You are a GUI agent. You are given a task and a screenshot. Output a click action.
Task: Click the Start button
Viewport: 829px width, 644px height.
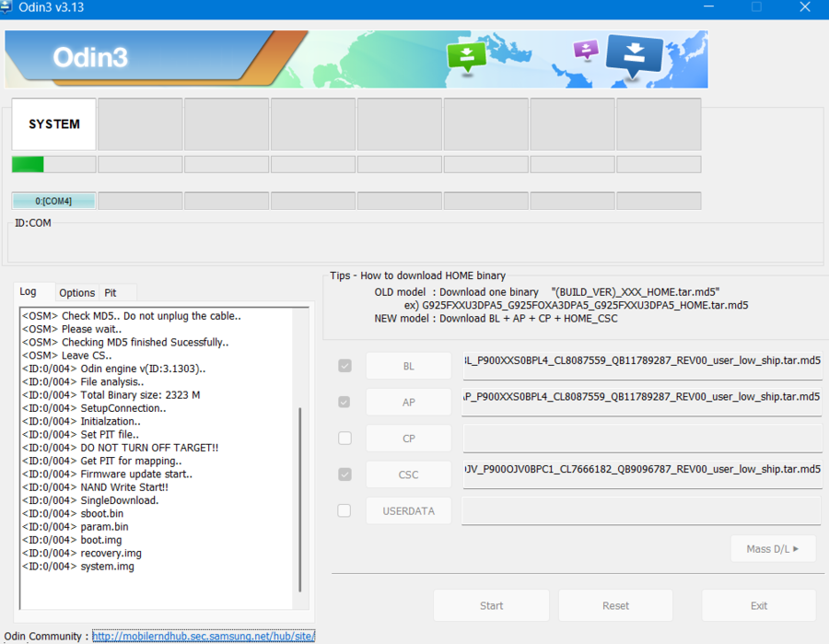point(491,605)
